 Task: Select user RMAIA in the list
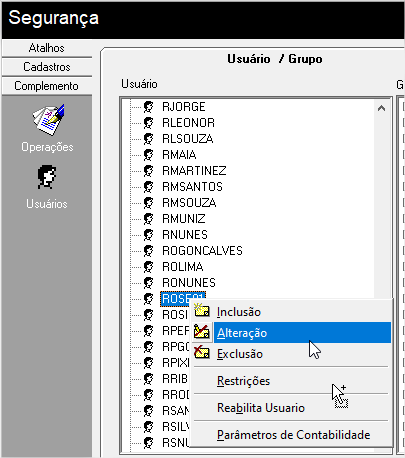(x=179, y=155)
